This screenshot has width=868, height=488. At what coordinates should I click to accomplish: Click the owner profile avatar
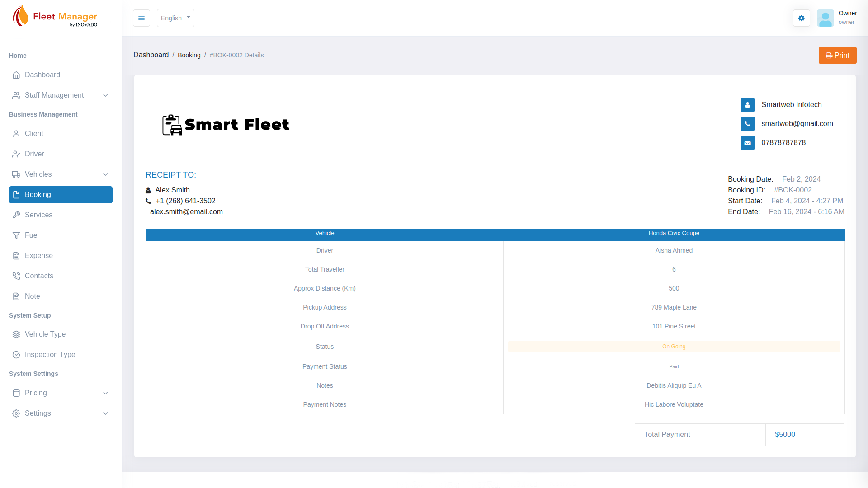click(x=825, y=18)
